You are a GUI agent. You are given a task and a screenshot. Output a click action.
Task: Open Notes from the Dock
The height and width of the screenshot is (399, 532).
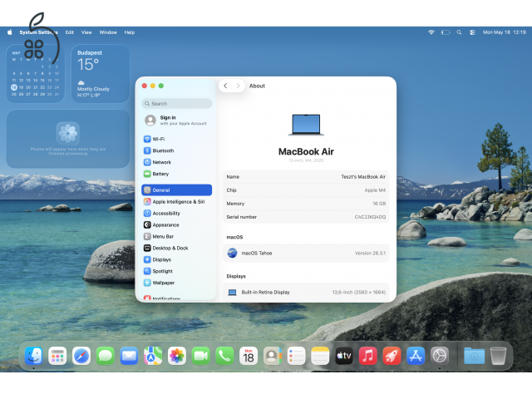pyautogui.click(x=320, y=356)
